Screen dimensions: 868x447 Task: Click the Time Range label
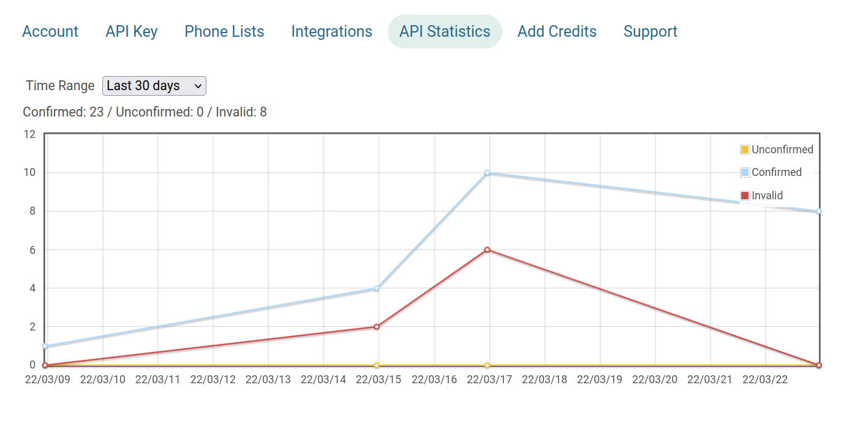tap(60, 86)
